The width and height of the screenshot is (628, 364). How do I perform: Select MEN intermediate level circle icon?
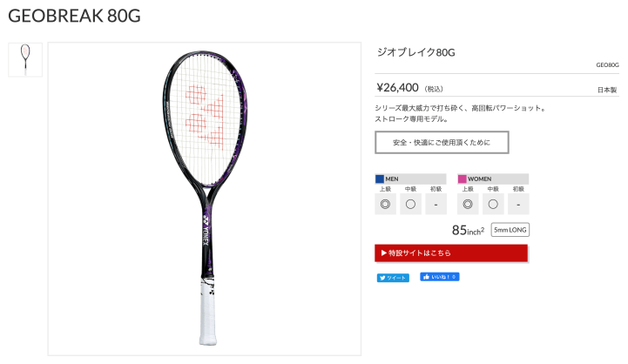410,205
